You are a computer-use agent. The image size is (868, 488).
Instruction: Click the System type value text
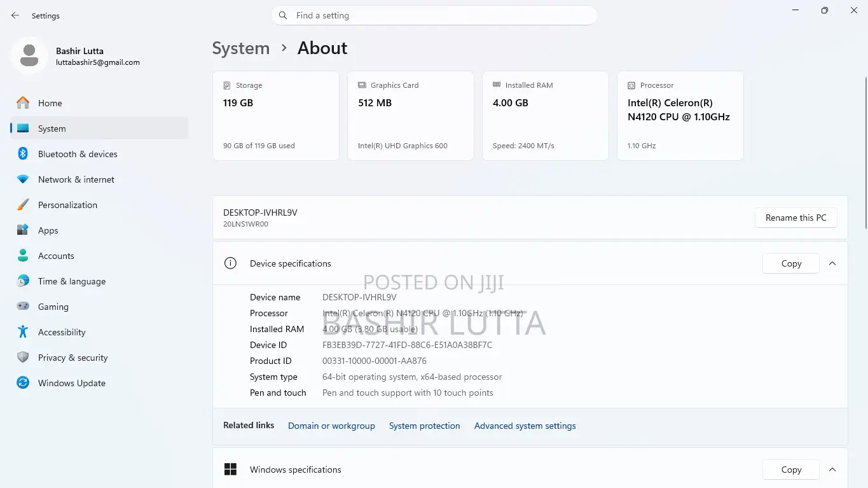coord(412,377)
